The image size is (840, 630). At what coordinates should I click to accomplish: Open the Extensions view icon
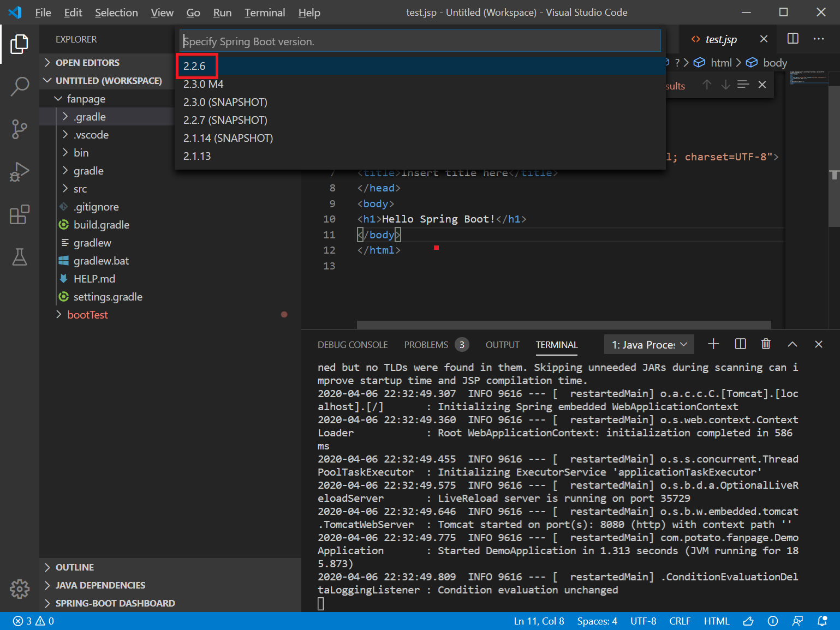pyautogui.click(x=20, y=214)
